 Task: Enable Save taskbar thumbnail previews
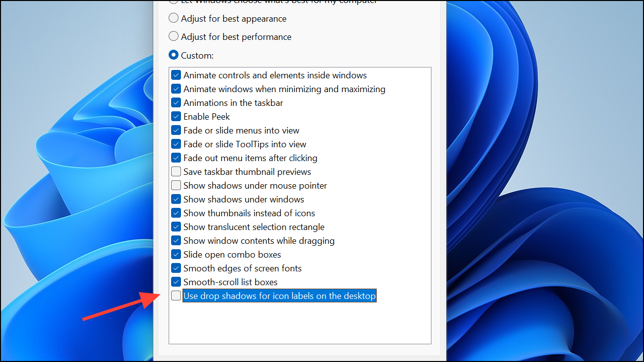click(x=176, y=171)
